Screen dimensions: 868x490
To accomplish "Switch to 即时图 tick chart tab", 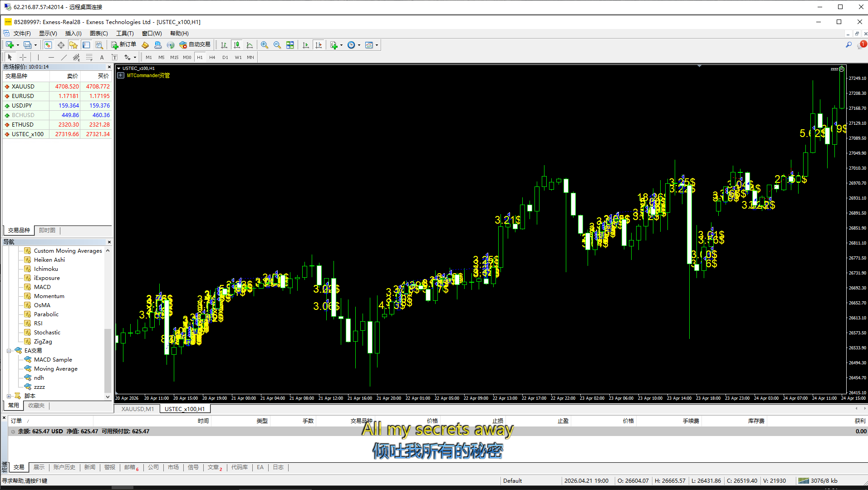I will tap(47, 230).
